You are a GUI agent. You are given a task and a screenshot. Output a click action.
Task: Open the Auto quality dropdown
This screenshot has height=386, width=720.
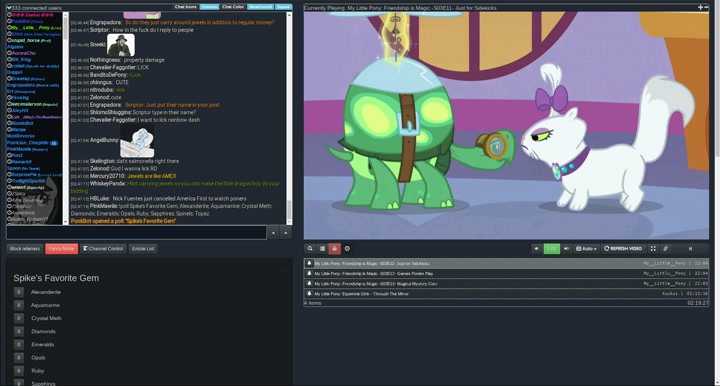point(586,249)
